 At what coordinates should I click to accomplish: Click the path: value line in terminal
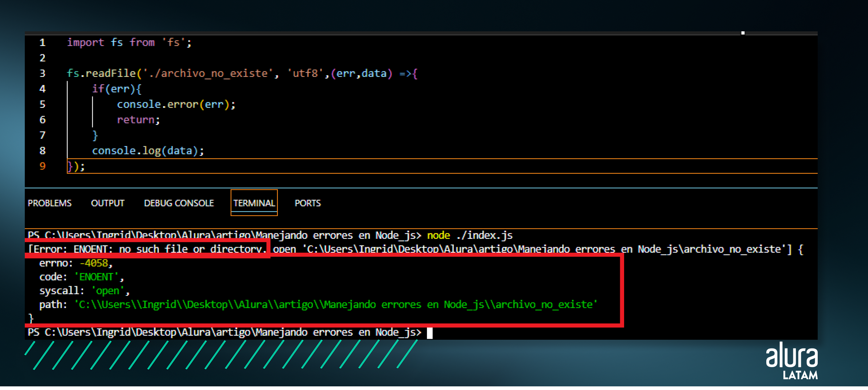point(318,304)
